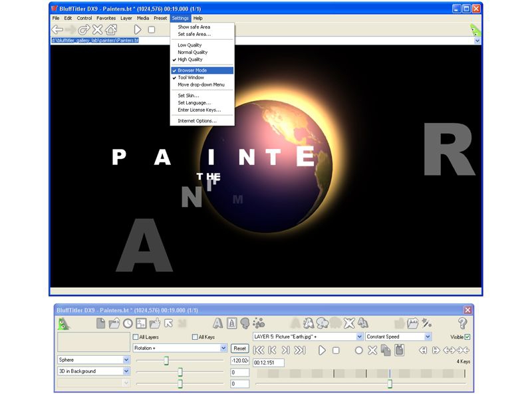Image resolution: width=532 pixels, height=399 pixels.
Task: Click the help question mark icon
Action: [x=463, y=323]
